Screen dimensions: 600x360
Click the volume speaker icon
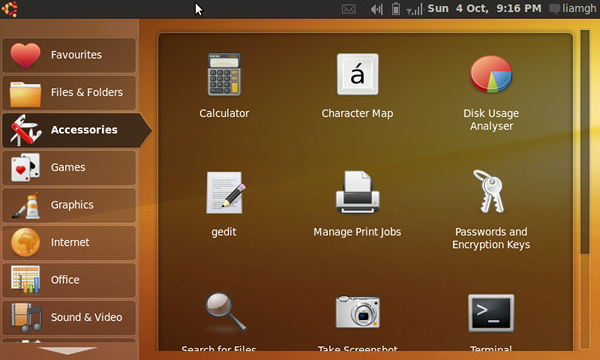[x=377, y=9]
